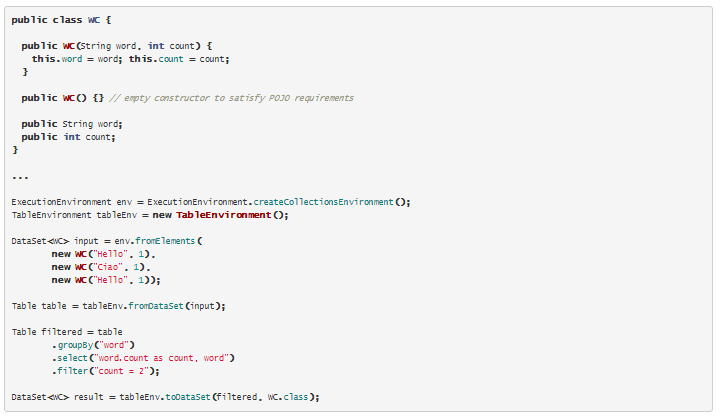Click the 'public String word' field line
The height and width of the screenshot is (418, 721).
pyautogui.click(x=71, y=124)
